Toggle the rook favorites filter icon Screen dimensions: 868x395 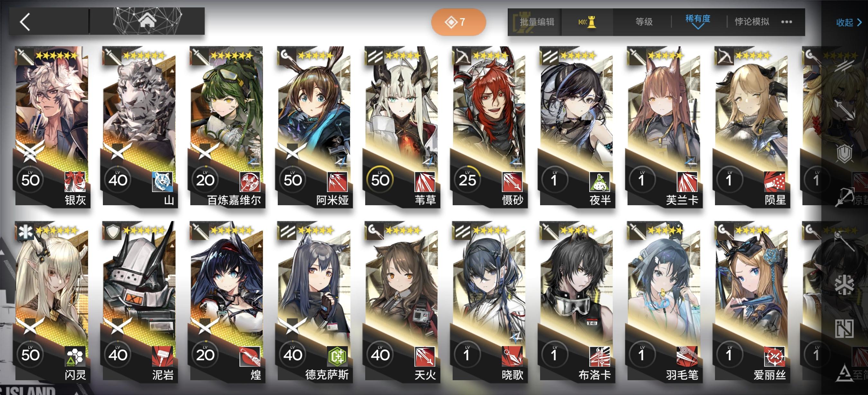coord(587,22)
